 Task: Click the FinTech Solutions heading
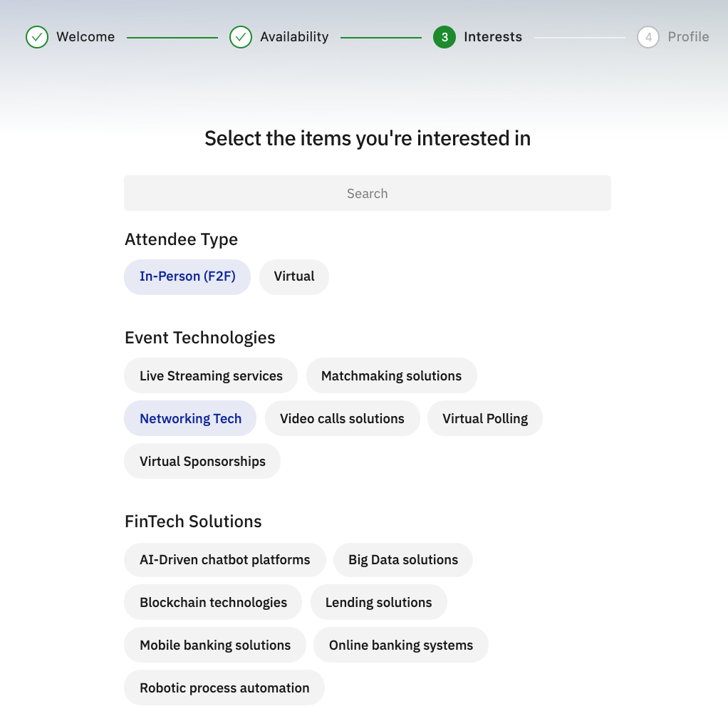(x=193, y=522)
